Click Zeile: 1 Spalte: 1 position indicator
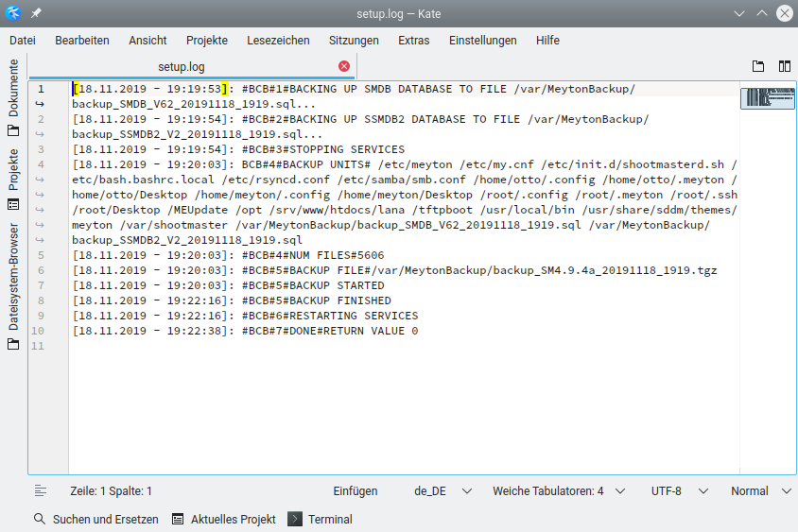Image resolution: width=798 pixels, height=532 pixels. [111, 490]
